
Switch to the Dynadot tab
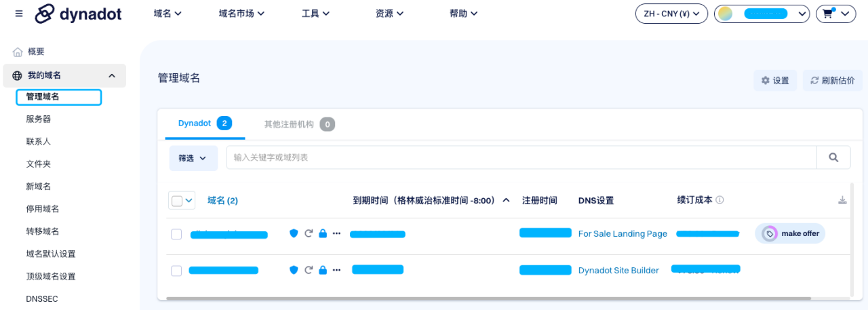click(205, 123)
